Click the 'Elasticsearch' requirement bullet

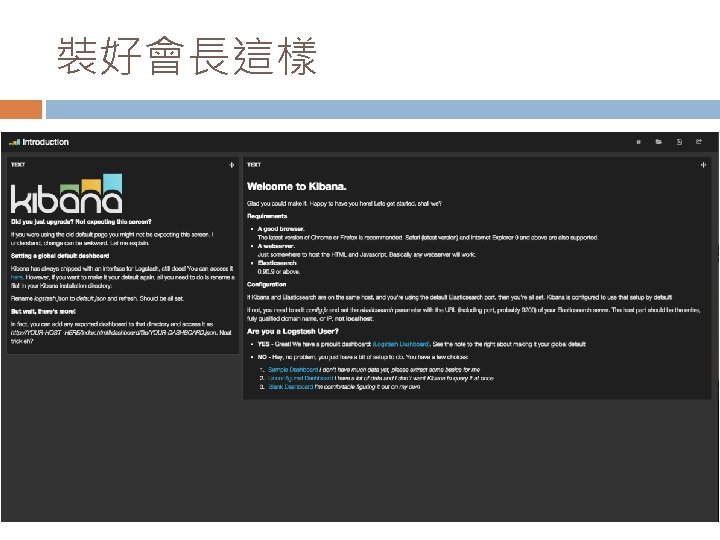point(277,263)
